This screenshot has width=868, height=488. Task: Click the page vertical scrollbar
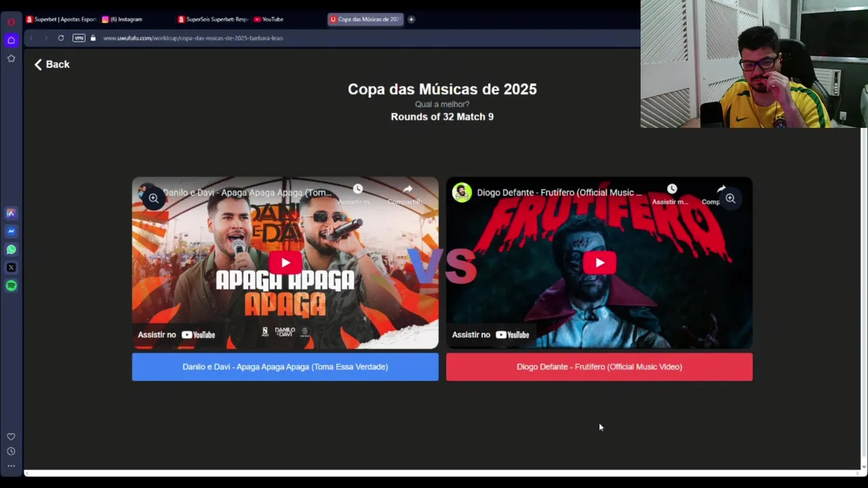tap(863, 291)
